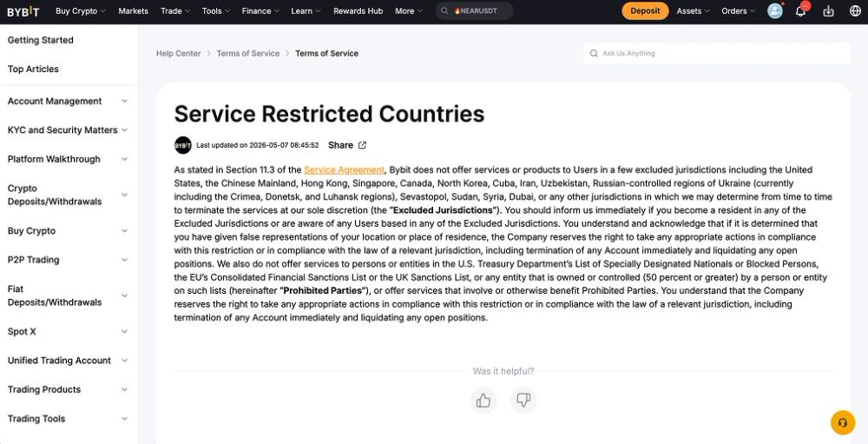
Task: Open the Orders dropdown
Action: pyautogui.click(x=738, y=11)
